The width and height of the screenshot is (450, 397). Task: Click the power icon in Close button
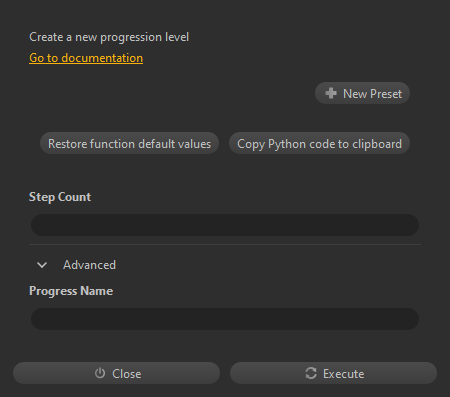coord(100,373)
